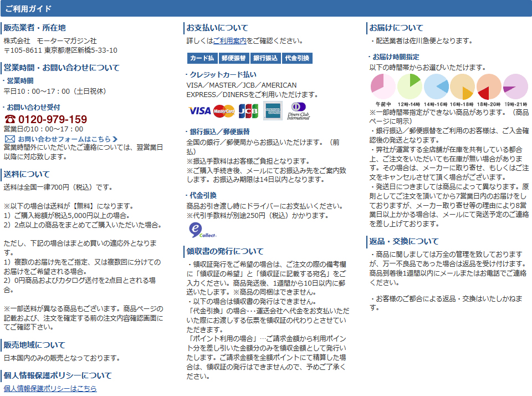Screen dimensions: 532x396
Task: Open the ご利用案内 link
Action: coord(230,41)
